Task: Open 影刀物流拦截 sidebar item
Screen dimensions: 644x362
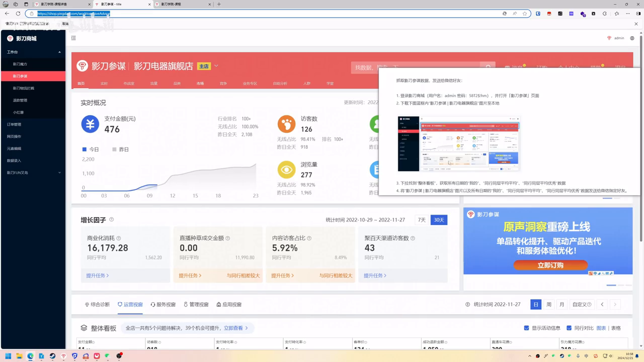Action: (x=33, y=88)
